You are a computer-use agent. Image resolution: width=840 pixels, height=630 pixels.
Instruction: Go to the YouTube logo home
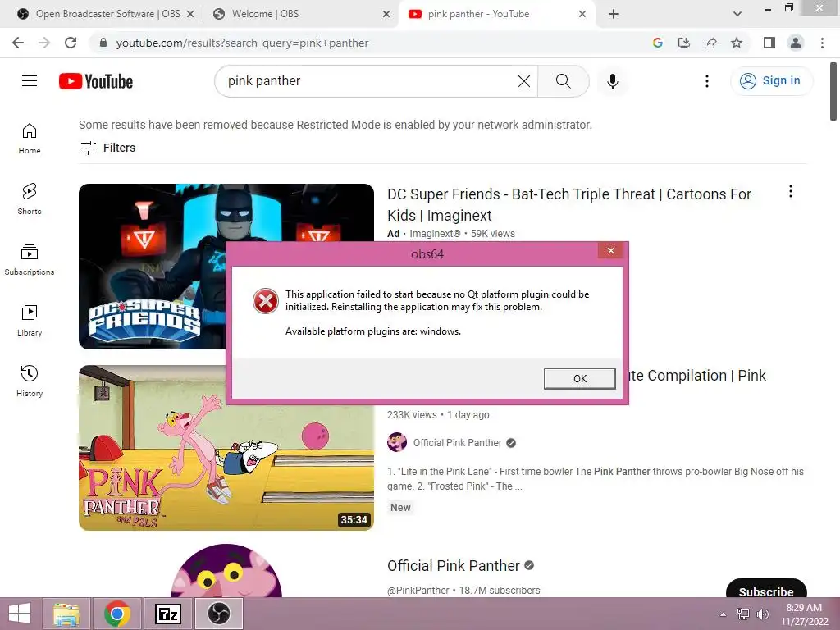pos(96,81)
